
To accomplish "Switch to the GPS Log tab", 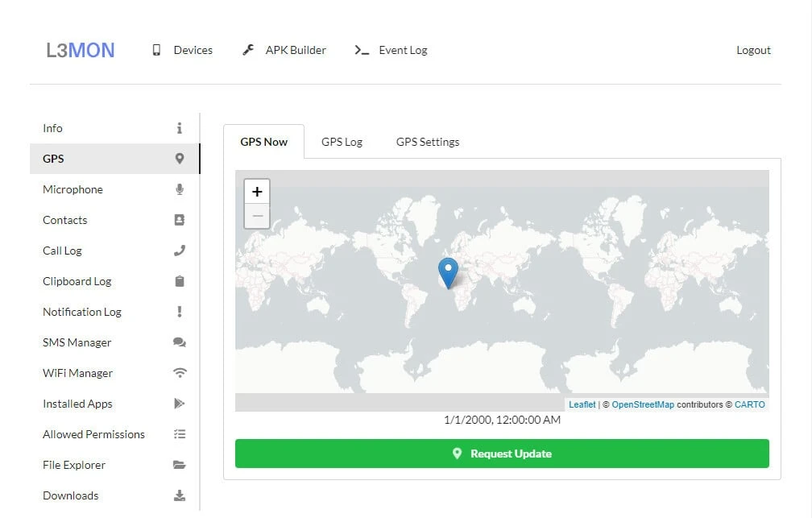I will (342, 142).
